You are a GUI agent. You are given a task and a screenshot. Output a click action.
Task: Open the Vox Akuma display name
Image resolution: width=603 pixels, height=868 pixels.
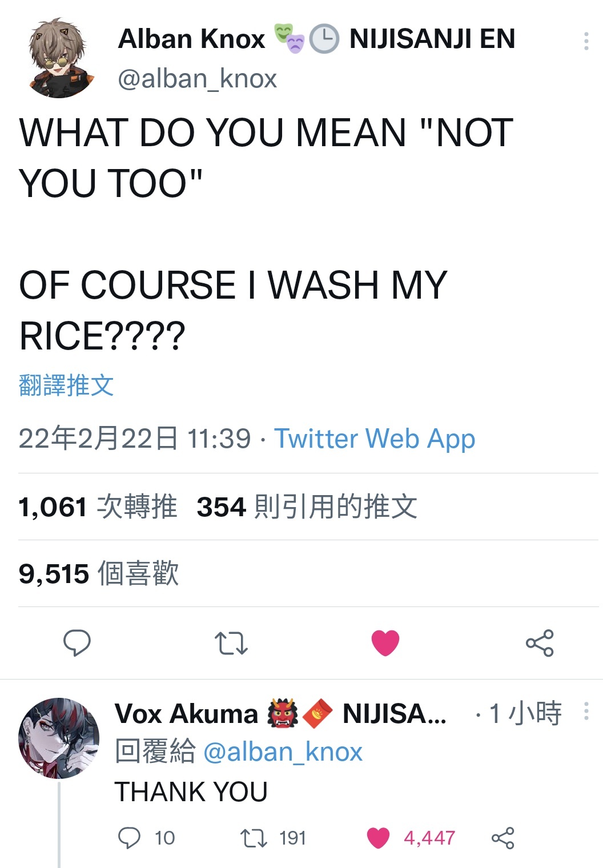[186, 714]
